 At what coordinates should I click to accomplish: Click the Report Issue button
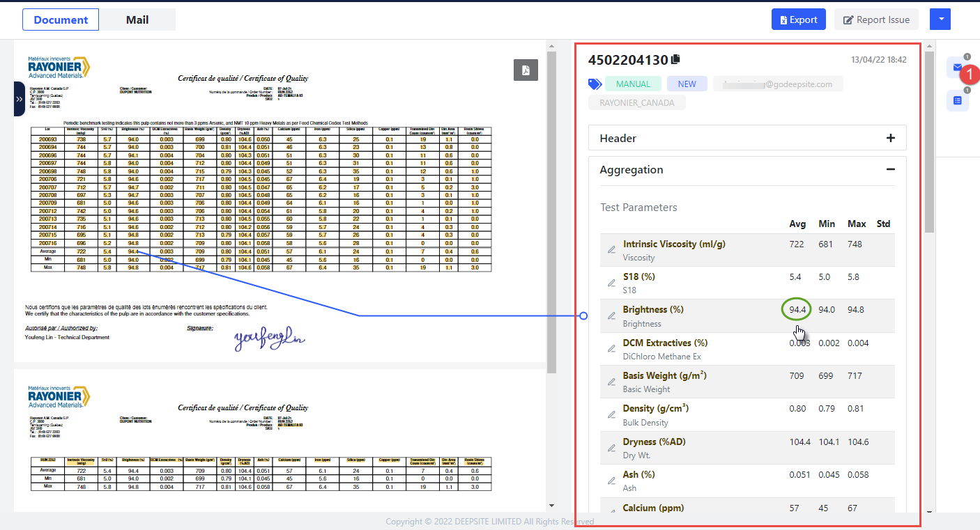(876, 20)
